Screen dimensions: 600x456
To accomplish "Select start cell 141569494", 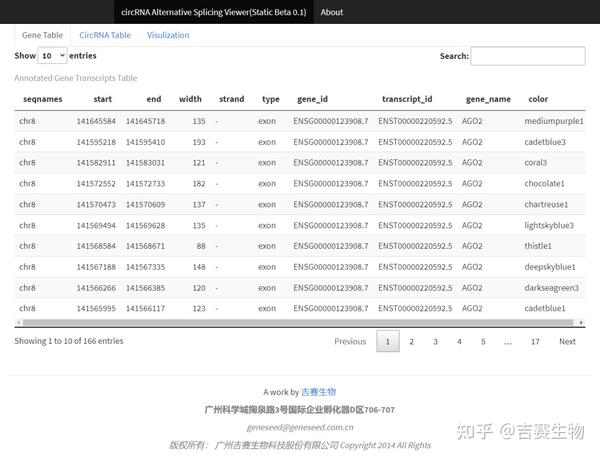I will click(96, 226).
